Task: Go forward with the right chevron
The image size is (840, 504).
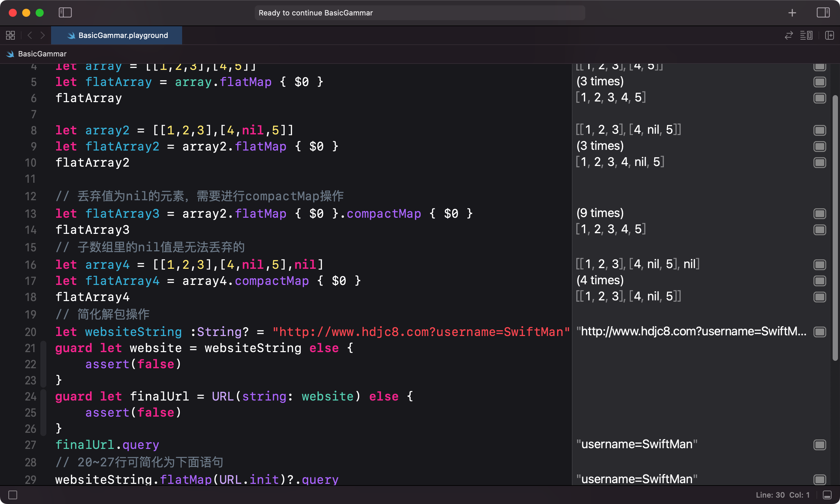Action: click(42, 35)
